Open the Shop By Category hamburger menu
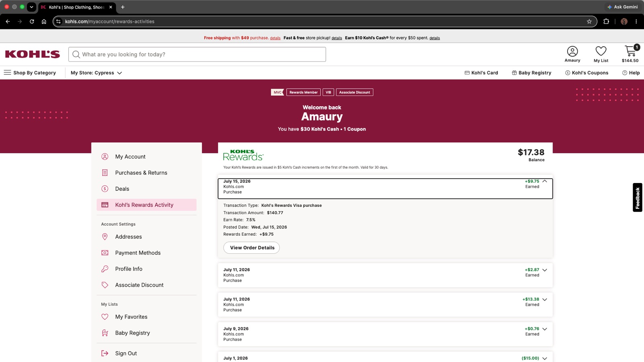 (7, 73)
